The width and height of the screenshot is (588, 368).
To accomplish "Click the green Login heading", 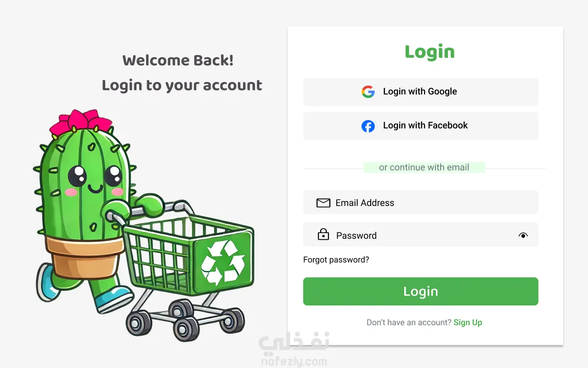I will pos(430,52).
